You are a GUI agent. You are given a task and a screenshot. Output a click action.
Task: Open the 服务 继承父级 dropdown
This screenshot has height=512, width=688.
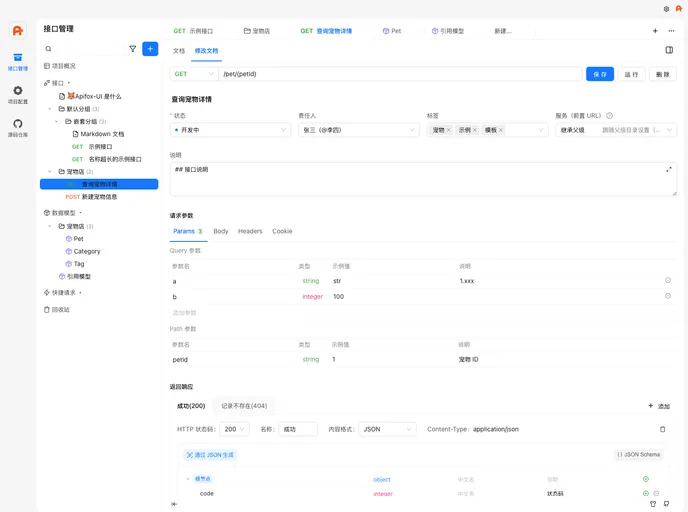[616, 130]
